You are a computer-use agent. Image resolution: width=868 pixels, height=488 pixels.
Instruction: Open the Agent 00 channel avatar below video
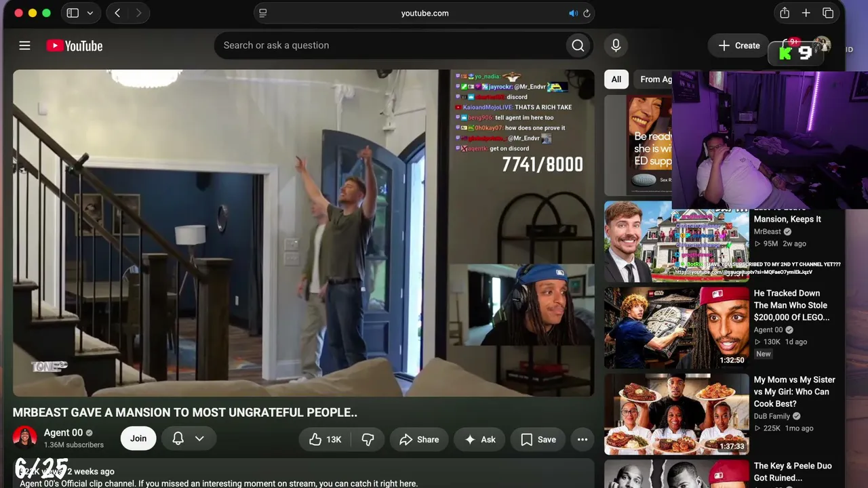tap(25, 439)
